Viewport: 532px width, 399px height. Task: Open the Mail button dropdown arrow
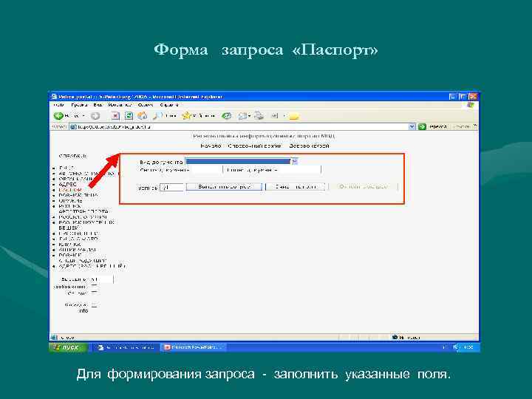coord(250,116)
